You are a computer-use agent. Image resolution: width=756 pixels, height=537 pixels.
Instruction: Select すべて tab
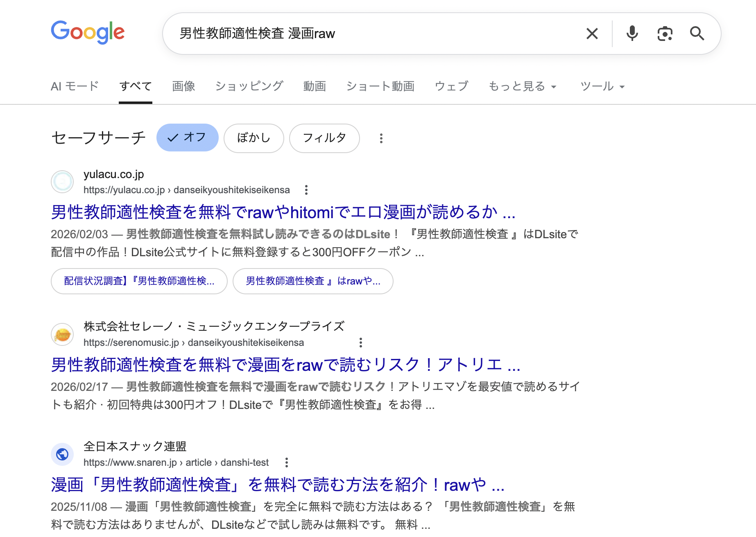136,86
